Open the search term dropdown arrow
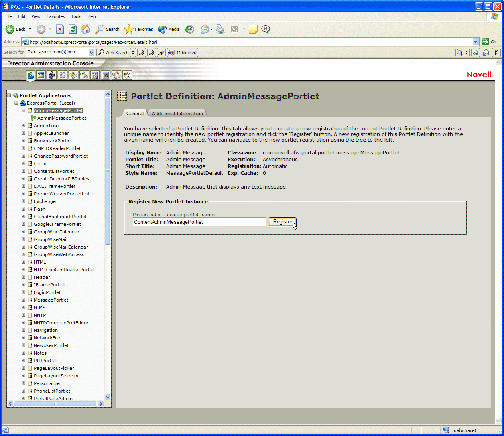The width and height of the screenshot is (504, 436). click(91, 52)
